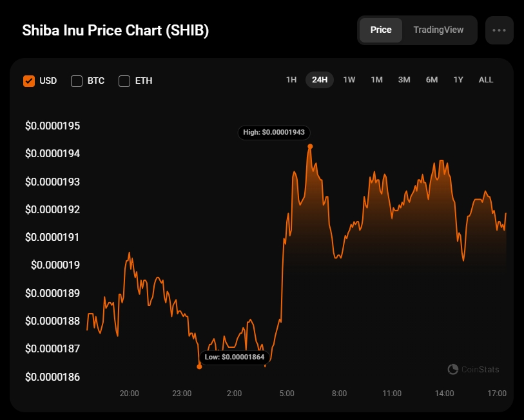Open the three-dot more options menu
Image resolution: width=524 pixels, height=420 pixels.
(499, 30)
